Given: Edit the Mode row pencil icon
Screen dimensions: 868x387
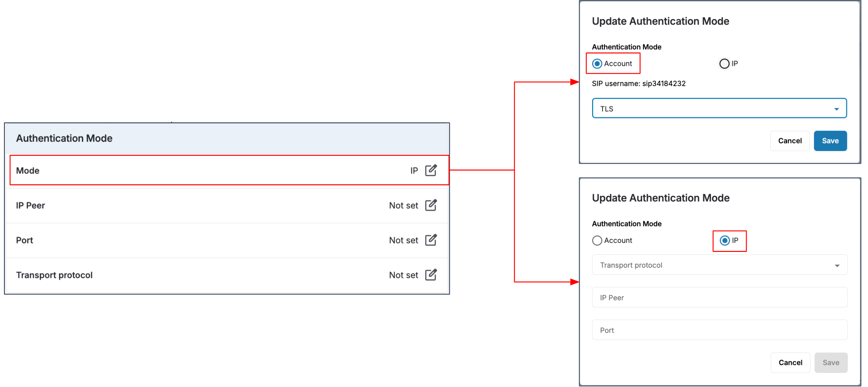Looking at the screenshot, I should point(431,171).
